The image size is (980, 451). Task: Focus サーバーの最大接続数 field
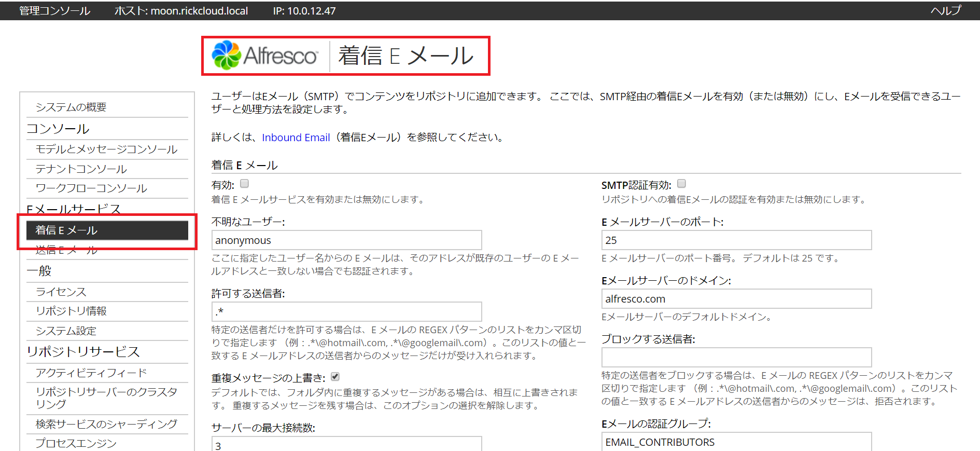(x=347, y=444)
